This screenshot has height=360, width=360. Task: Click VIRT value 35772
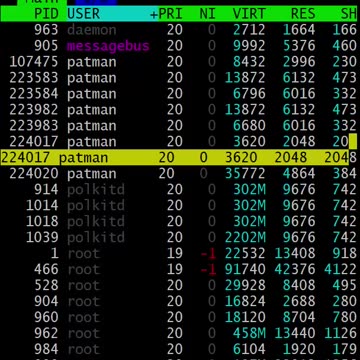245,174
